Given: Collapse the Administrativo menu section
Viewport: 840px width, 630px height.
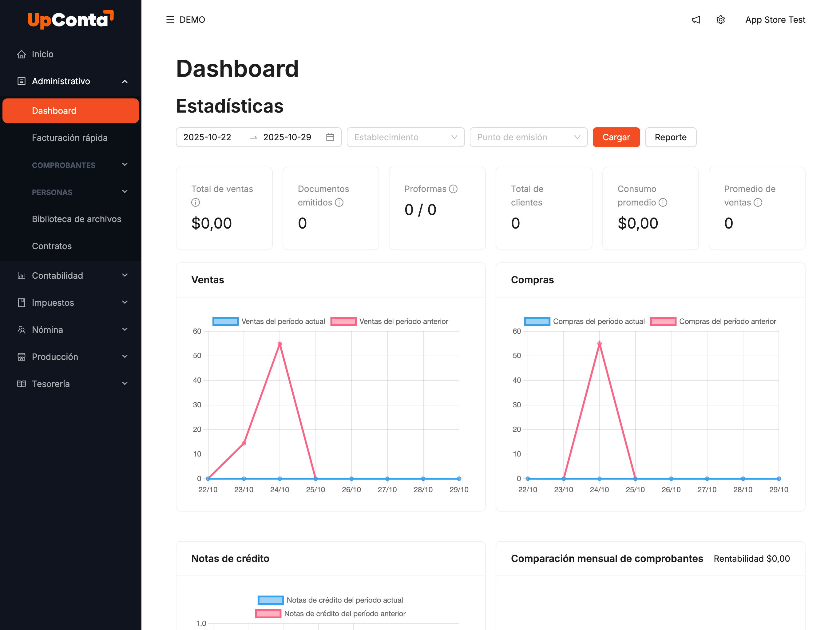Looking at the screenshot, I should pyautogui.click(x=125, y=81).
